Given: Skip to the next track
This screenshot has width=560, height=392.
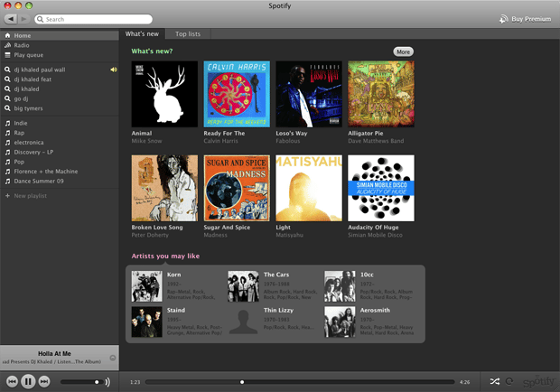Looking at the screenshot, I should tap(44, 382).
